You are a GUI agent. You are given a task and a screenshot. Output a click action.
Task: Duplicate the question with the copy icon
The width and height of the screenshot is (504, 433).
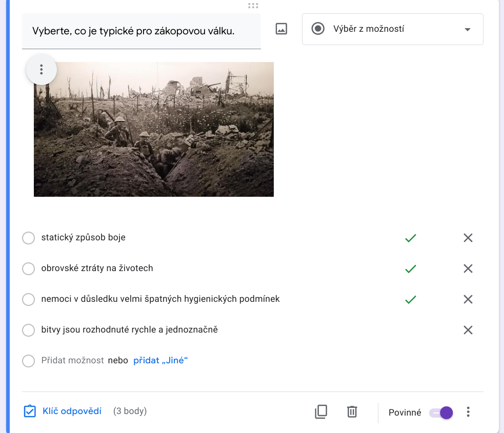[321, 412]
